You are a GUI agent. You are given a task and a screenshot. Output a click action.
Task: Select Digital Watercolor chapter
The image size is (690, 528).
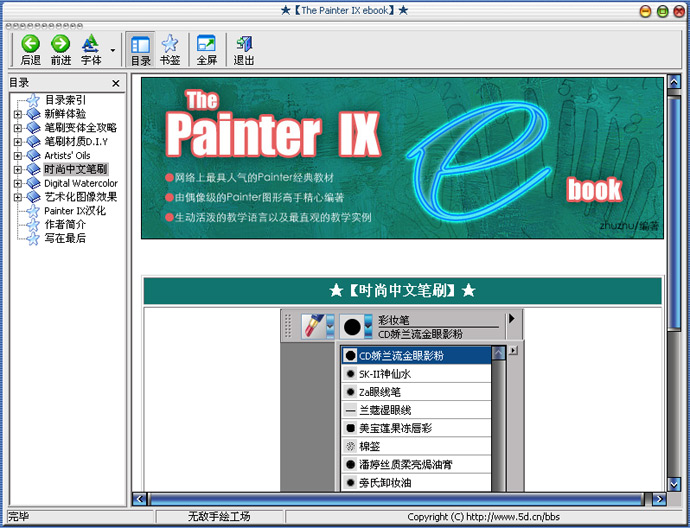pos(81,183)
